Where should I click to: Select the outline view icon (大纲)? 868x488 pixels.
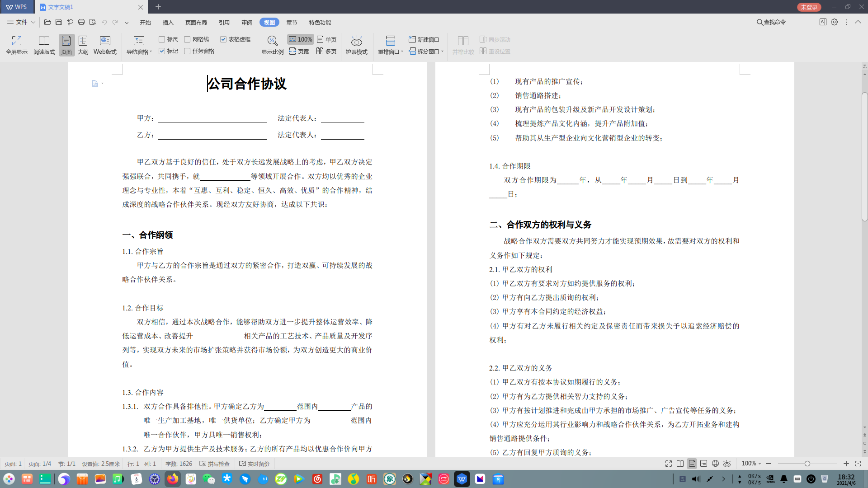[83, 41]
